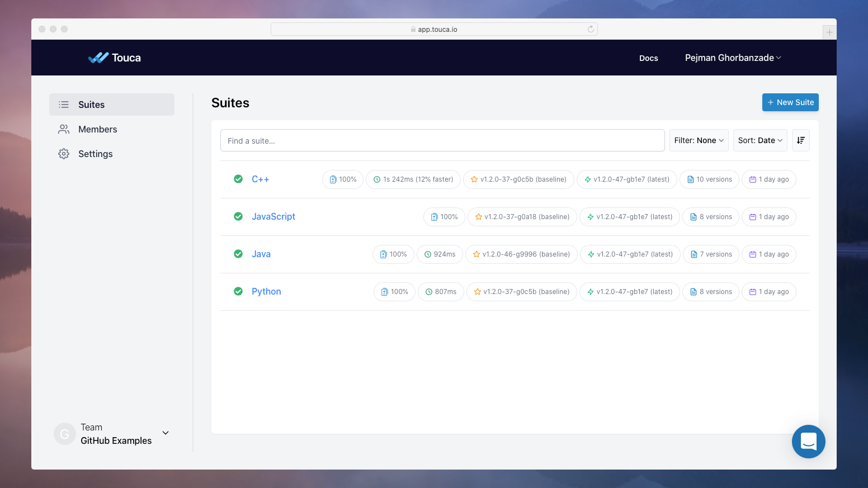Open the Java suite

[261, 254]
